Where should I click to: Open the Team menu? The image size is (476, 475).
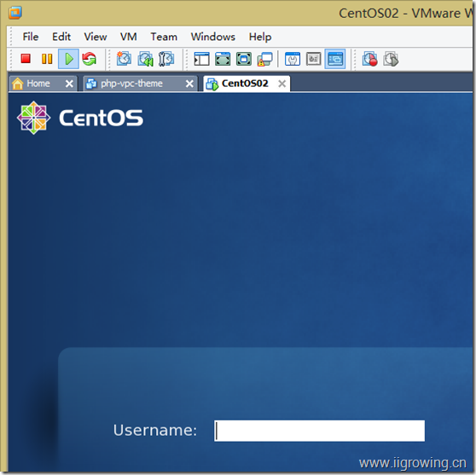(x=164, y=37)
